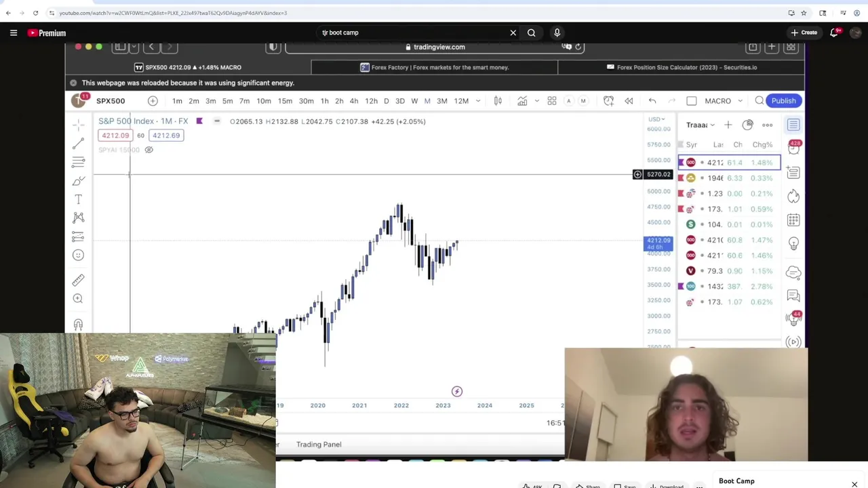
Task: Select the Text annotation tool
Action: coord(79,199)
